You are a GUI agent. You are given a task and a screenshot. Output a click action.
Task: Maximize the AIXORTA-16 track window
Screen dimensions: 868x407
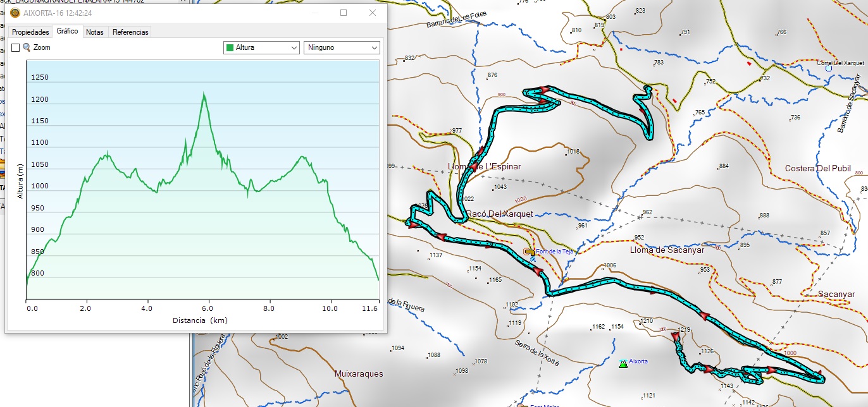(344, 13)
